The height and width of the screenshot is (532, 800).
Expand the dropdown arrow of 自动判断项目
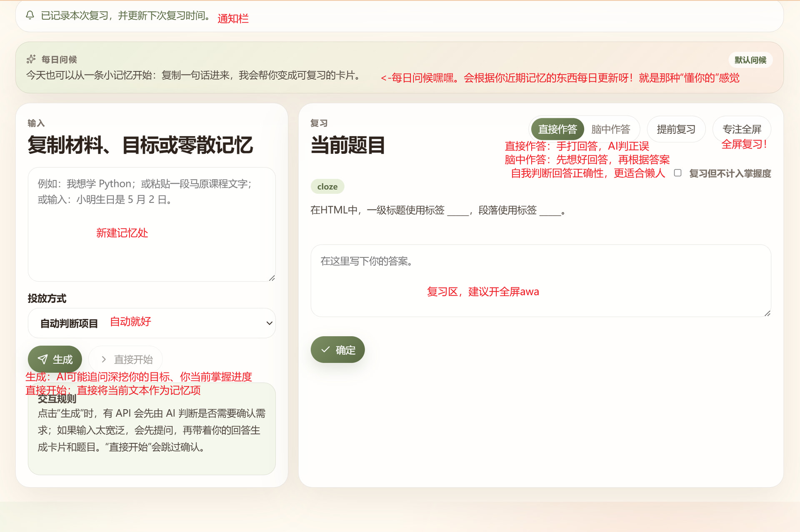[x=269, y=323]
